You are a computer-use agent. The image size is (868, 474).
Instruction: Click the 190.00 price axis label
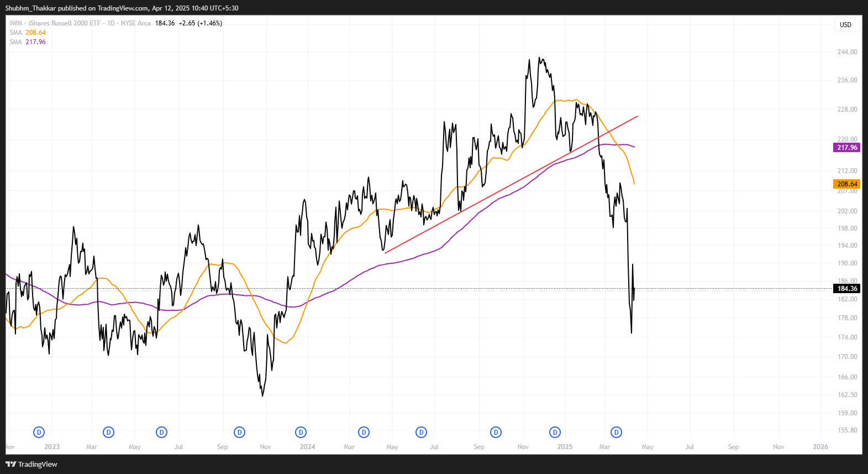[847, 263]
